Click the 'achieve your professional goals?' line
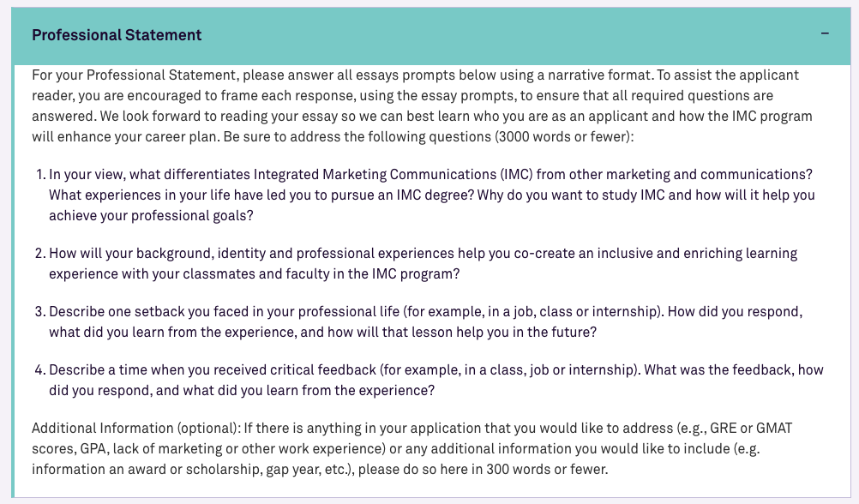Screen dimensions: 859x504 click(x=151, y=216)
